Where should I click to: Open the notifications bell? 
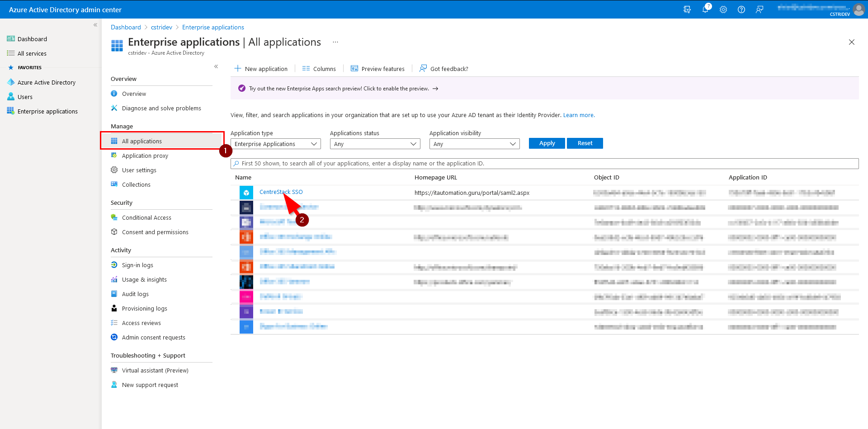click(705, 9)
